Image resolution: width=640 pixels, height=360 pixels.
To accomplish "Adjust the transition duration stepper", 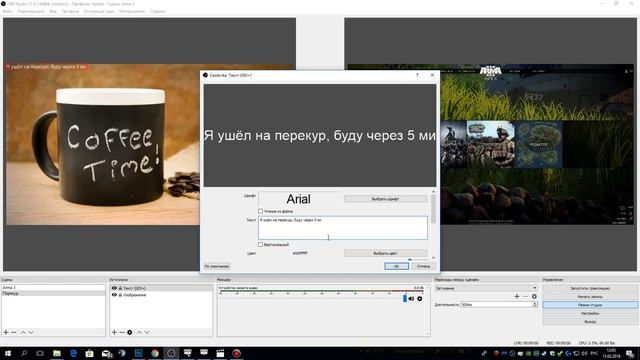I will 535,304.
